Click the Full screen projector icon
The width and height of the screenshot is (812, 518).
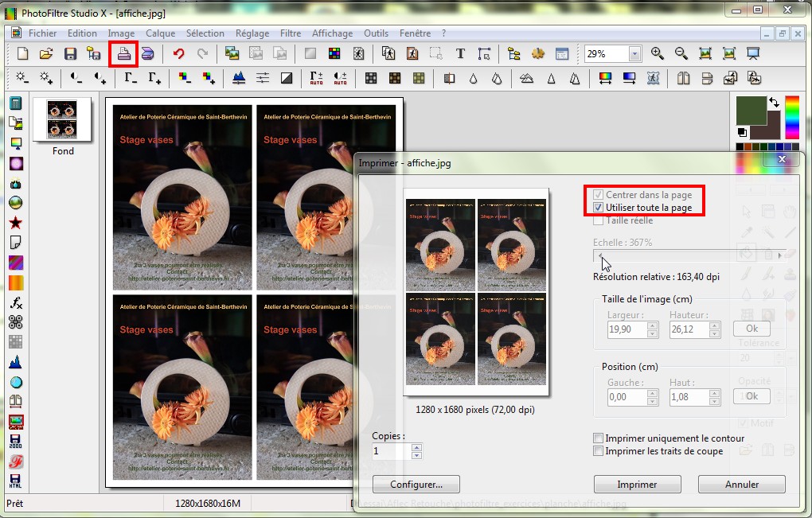pos(753,53)
